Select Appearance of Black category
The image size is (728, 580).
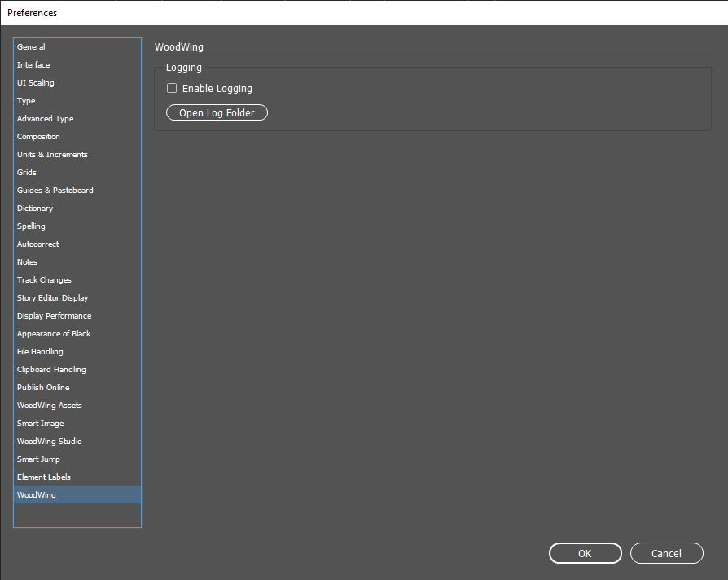(54, 334)
